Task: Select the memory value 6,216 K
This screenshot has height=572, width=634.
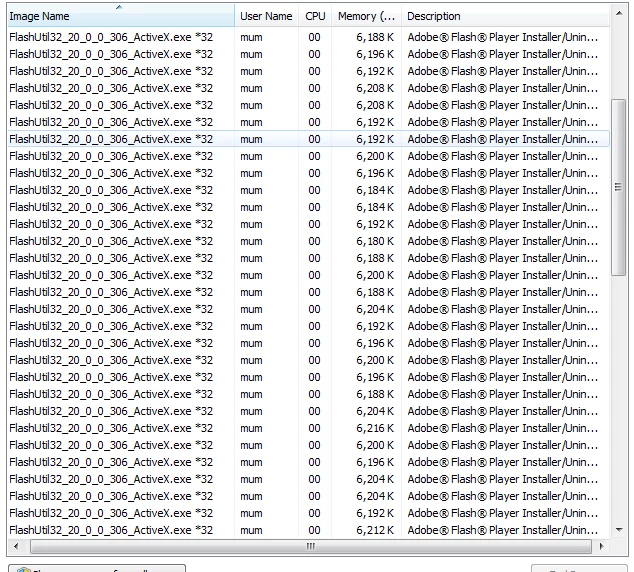Action: [375, 428]
